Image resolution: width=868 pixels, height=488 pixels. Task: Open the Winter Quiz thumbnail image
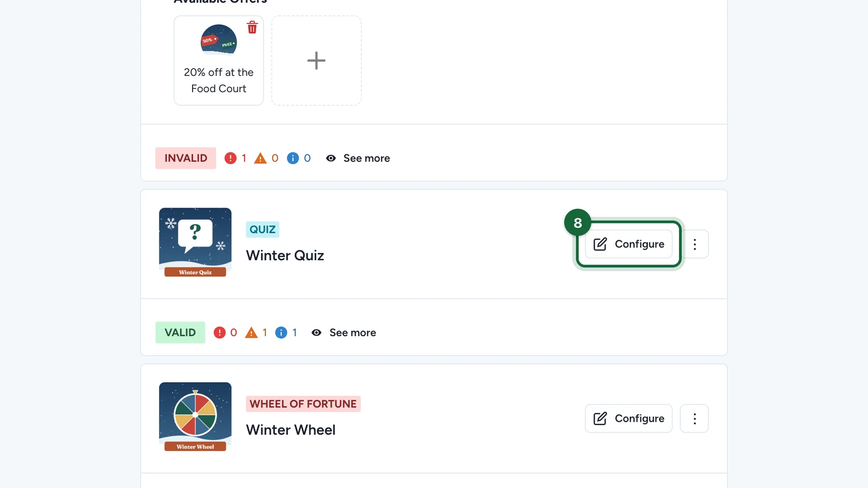195,242
